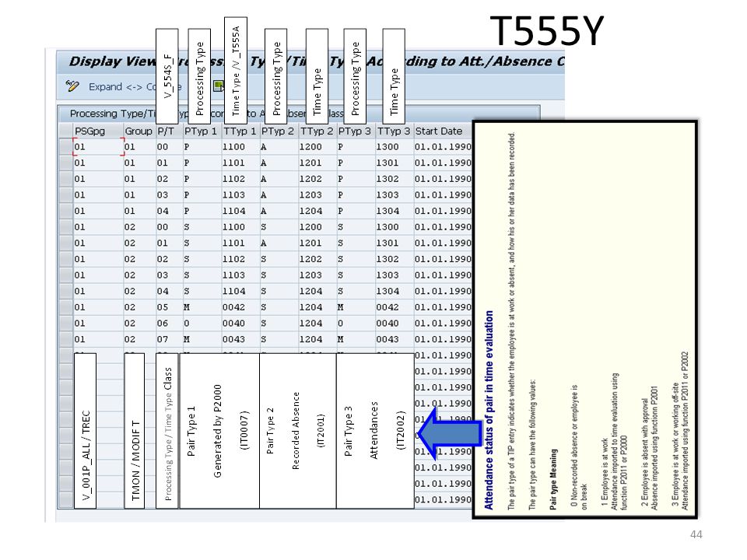Viewport: 747px width, 560px height.
Task: Click TTyp 3 cell with value 0043
Action: [394, 340]
